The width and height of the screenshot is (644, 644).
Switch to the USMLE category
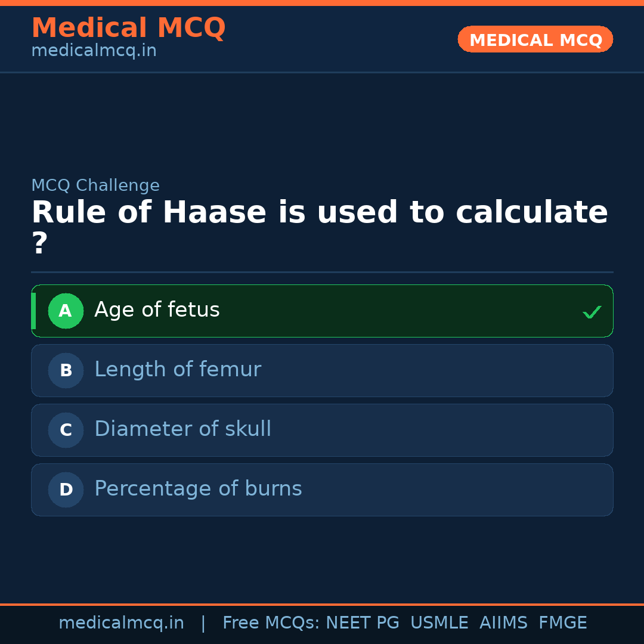click(x=439, y=623)
